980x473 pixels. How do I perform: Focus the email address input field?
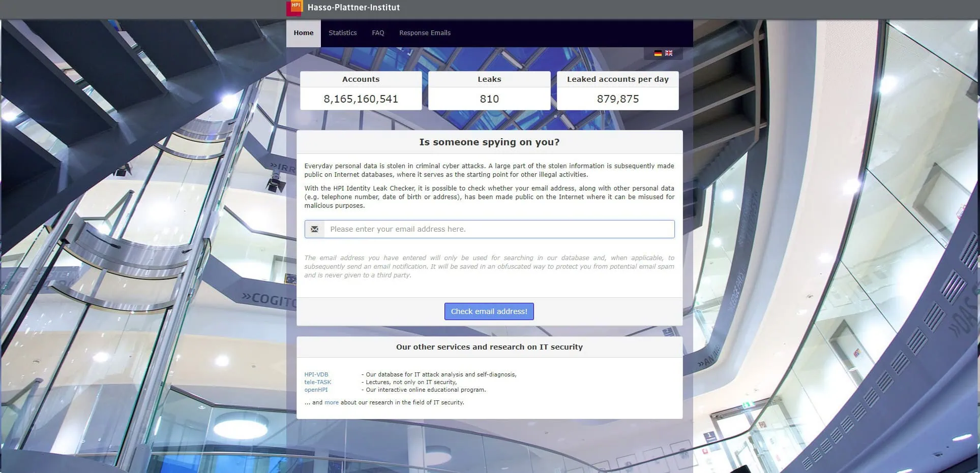tap(499, 229)
